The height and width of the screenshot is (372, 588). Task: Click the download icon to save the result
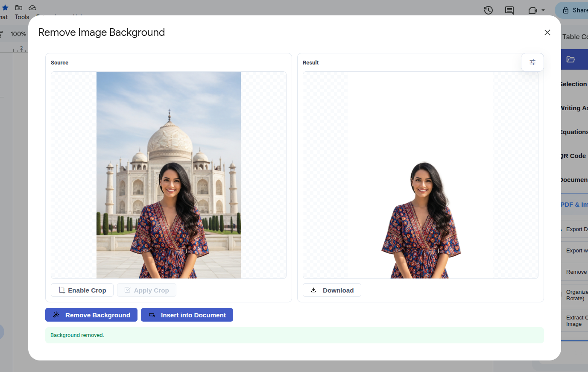pos(314,290)
